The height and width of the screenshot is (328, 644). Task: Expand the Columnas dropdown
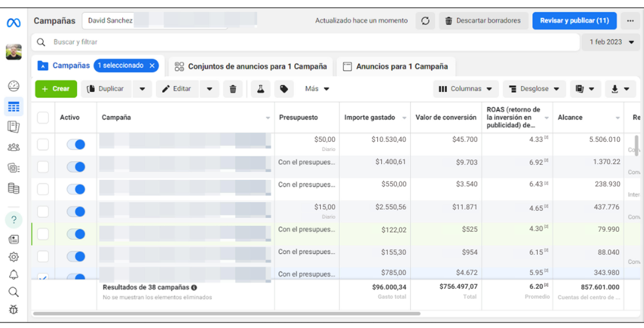click(x=466, y=89)
